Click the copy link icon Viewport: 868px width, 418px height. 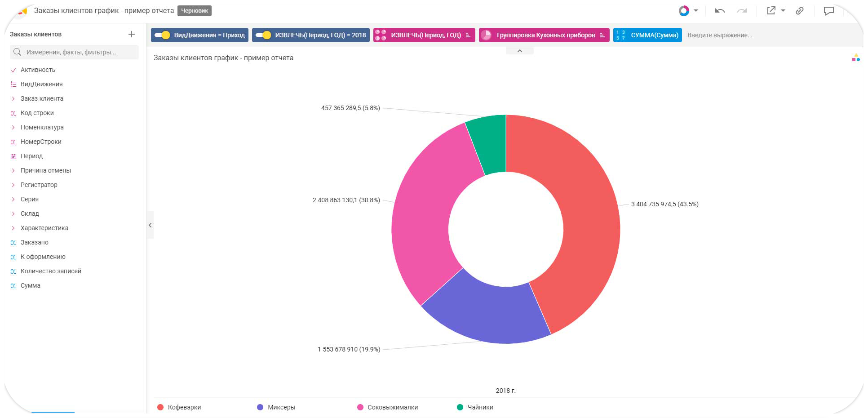point(800,11)
